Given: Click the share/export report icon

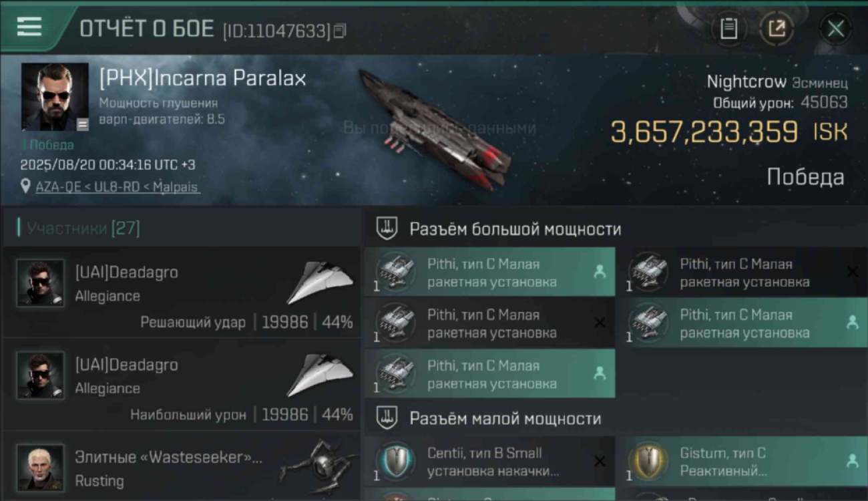Looking at the screenshot, I should click(x=777, y=29).
